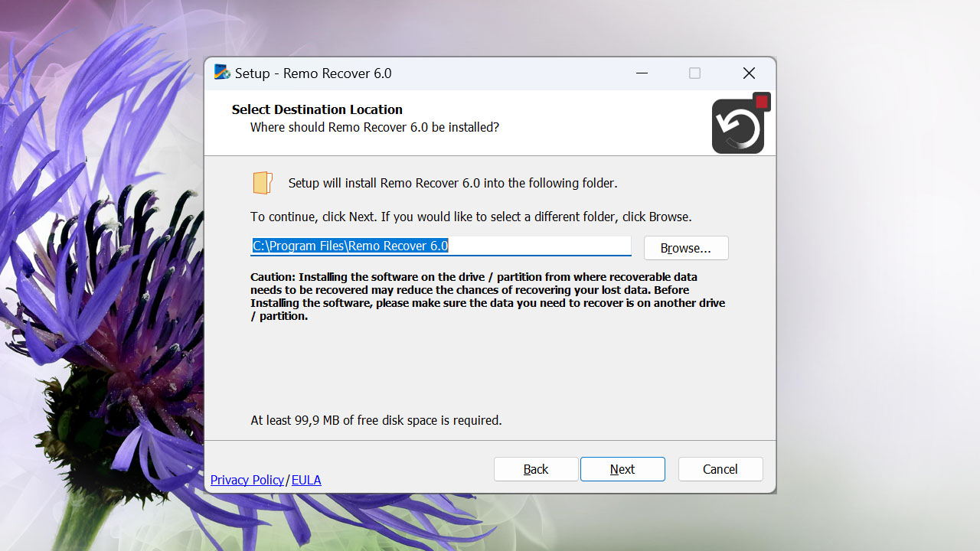Click 'Setup will install Remo Recover 6.0' text

[452, 183]
